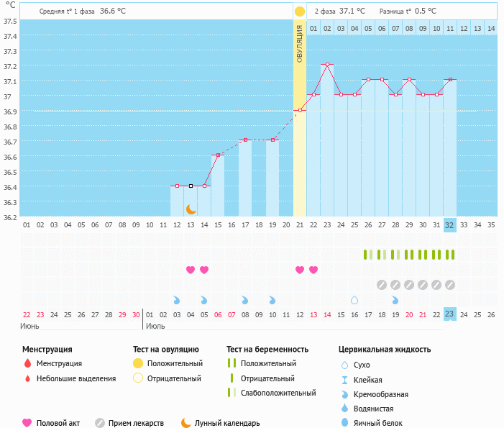Image resolution: width=504 pixels, height=428 pixels.
Task: Click the pregnancy test mark on cycle day 26
Action: pos(368,255)
